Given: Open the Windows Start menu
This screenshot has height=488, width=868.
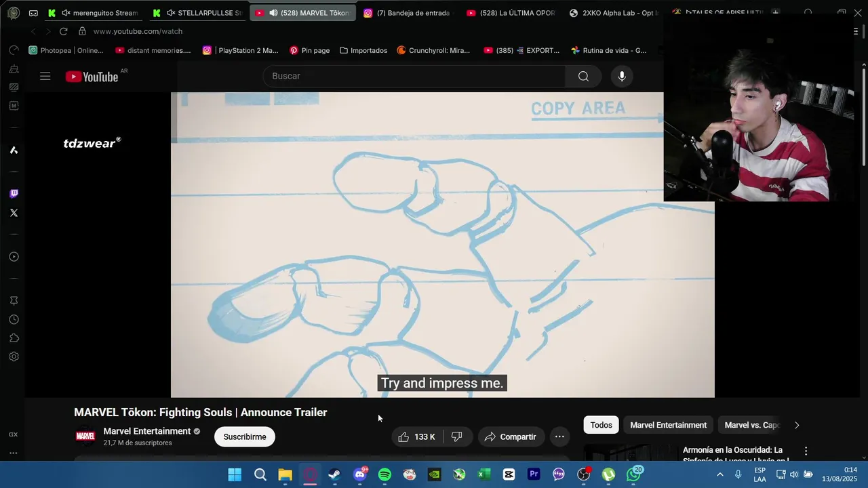Looking at the screenshot, I should click(x=235, y=474).
